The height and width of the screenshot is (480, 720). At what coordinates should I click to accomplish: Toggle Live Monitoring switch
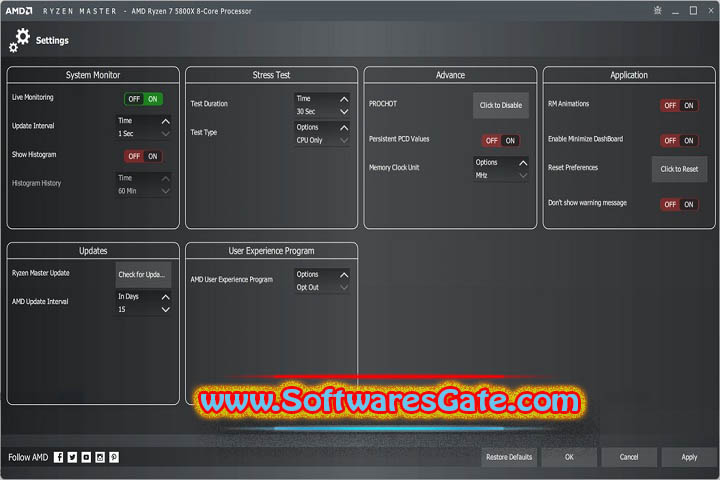tap(143, 99)
